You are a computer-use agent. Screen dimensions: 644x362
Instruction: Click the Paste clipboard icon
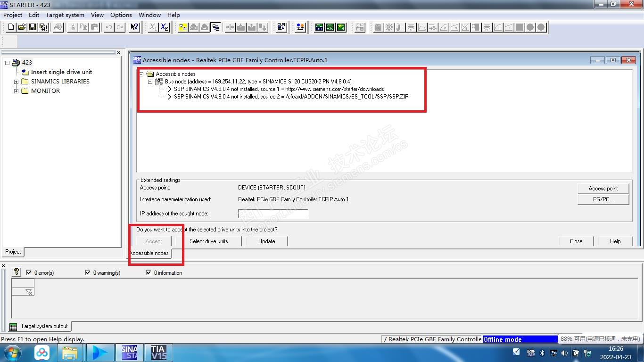tap(94, 27)
